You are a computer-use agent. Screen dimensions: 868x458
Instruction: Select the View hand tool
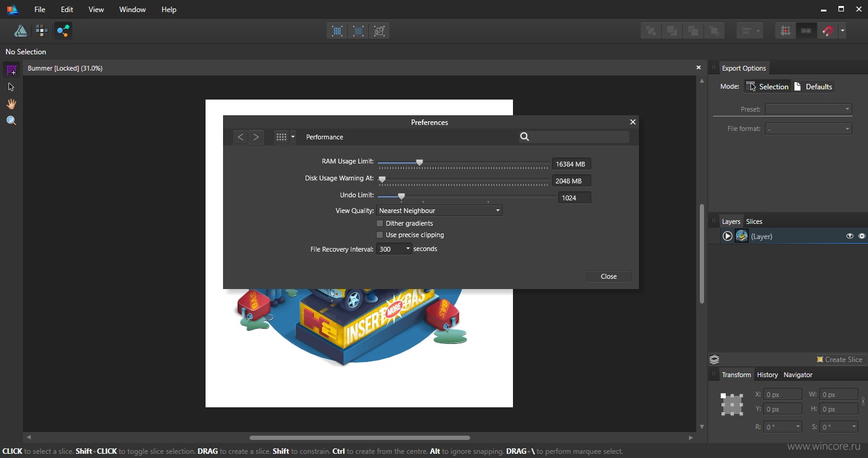pyautogui.click(x=11, y=104)
